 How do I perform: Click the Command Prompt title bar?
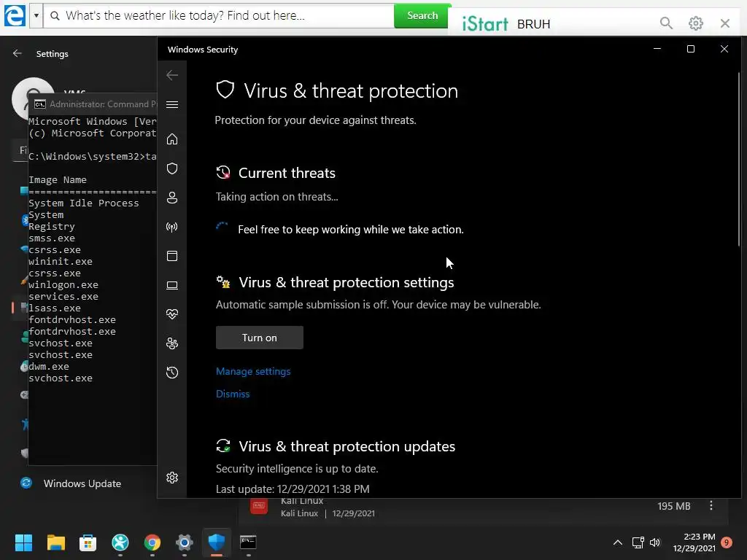coord(93,104)
